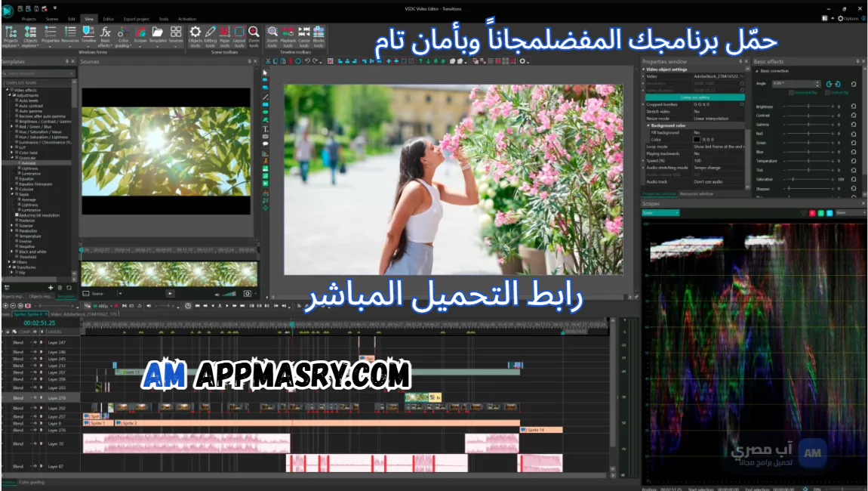Collapse the Basic correction section
Viewport: 868px width, 491px height.
[757, 71]
